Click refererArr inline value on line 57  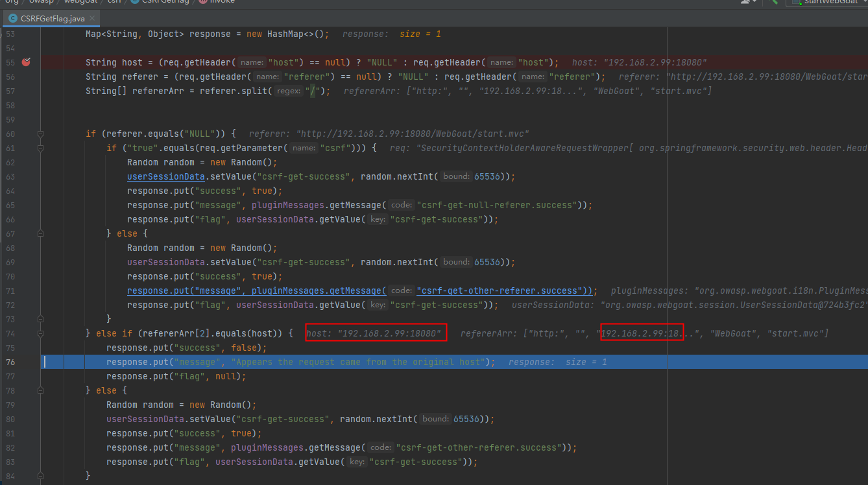(x=527, y=91)
